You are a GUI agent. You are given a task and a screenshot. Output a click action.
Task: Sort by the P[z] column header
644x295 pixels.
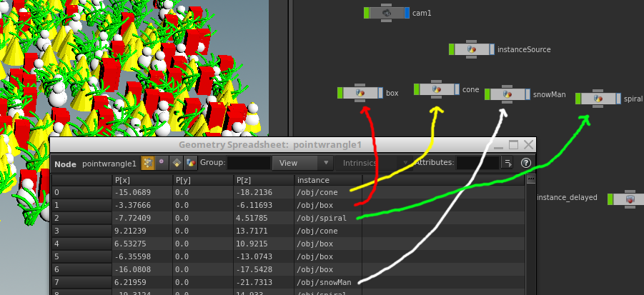pos(264,180)
